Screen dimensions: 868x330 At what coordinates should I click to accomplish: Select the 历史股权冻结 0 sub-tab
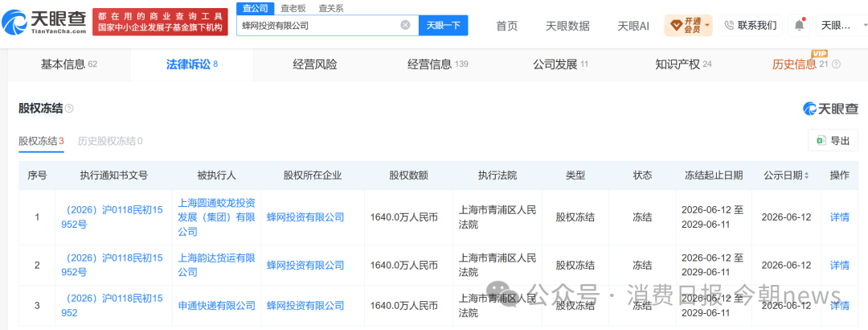pos(109,141)
